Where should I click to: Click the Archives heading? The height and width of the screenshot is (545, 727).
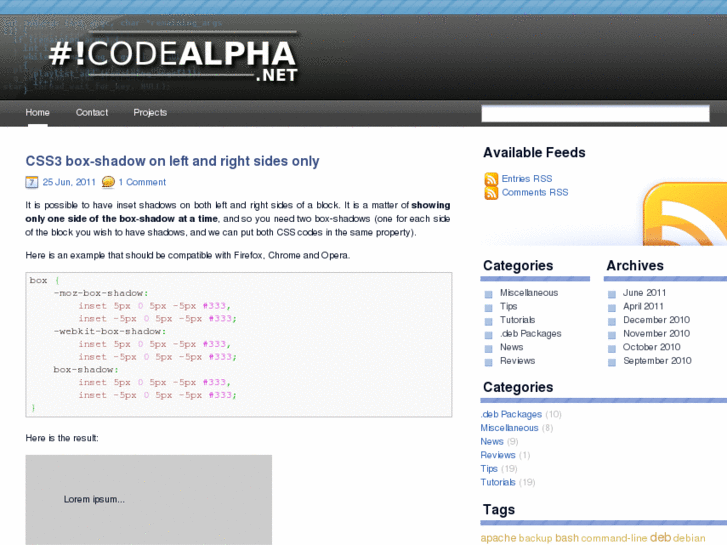coord(635,265)
